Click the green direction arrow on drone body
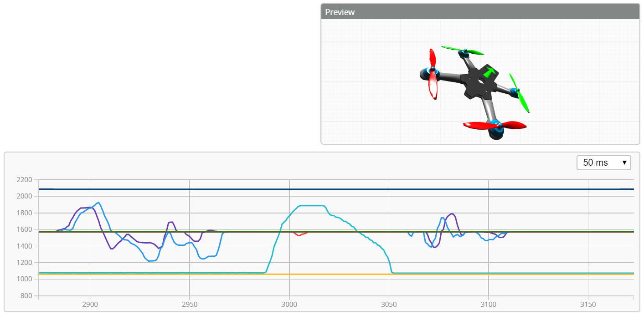 pos(489,72)
